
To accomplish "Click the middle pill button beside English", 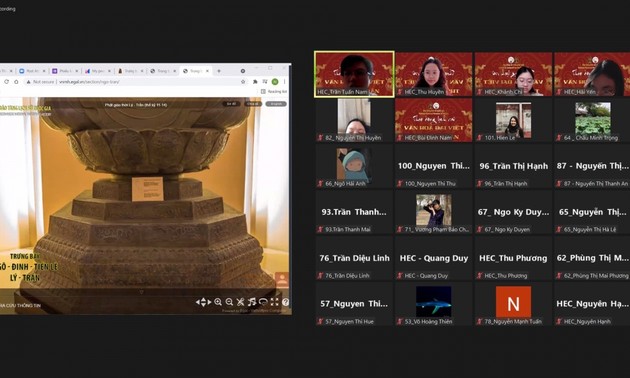I will click(253, 104).
